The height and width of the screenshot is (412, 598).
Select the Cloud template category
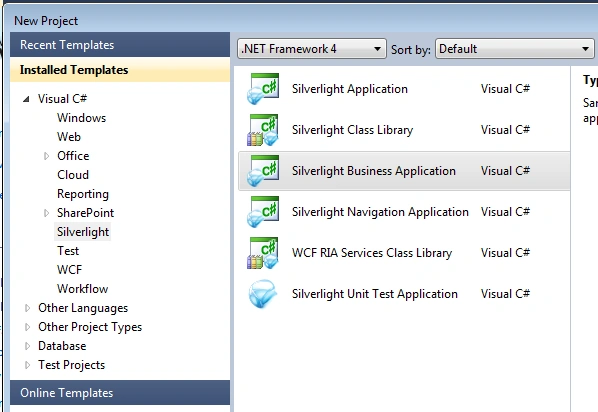73,175
